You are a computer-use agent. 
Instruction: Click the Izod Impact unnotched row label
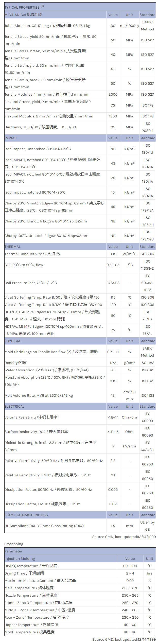point(38,149)
